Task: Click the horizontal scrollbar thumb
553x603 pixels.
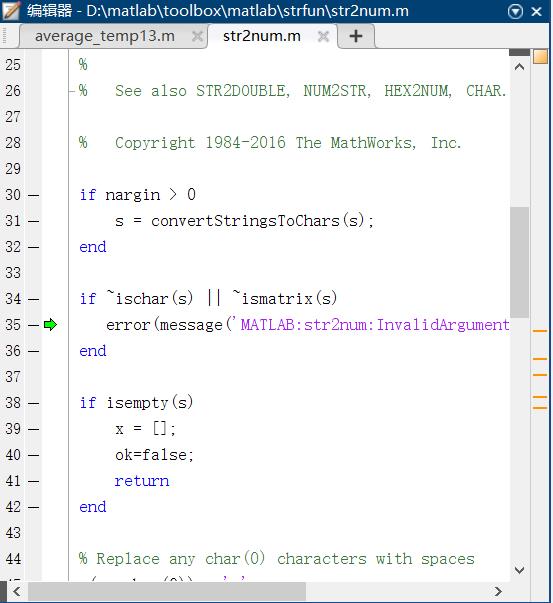Action: 167,591
